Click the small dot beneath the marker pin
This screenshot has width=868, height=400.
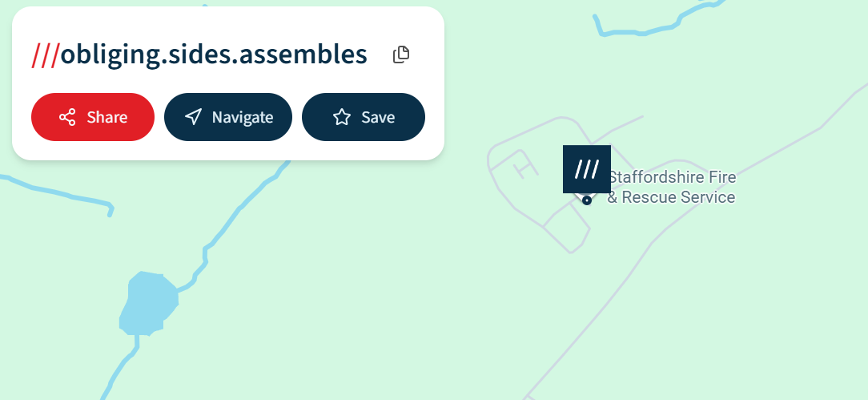point(587,200)
